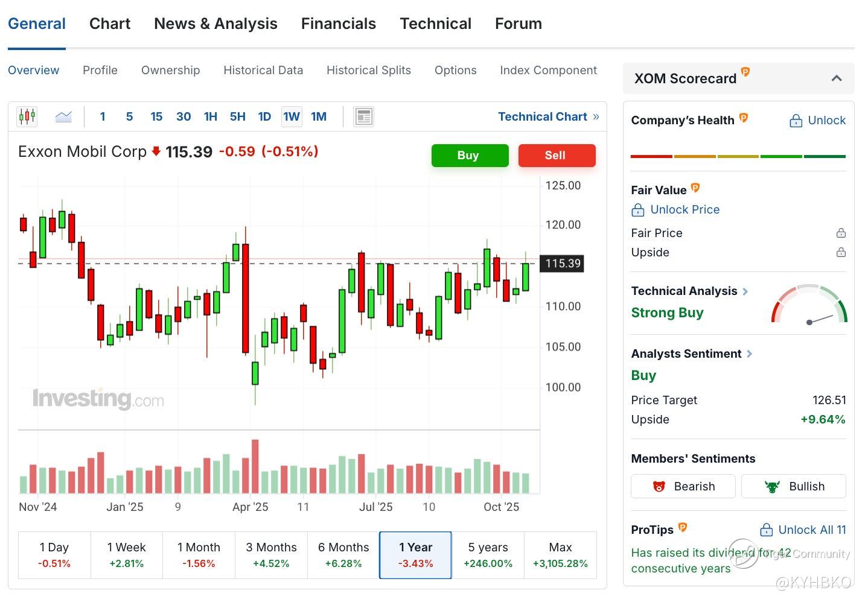Click the red down arrow by the price

coord(156,151)
